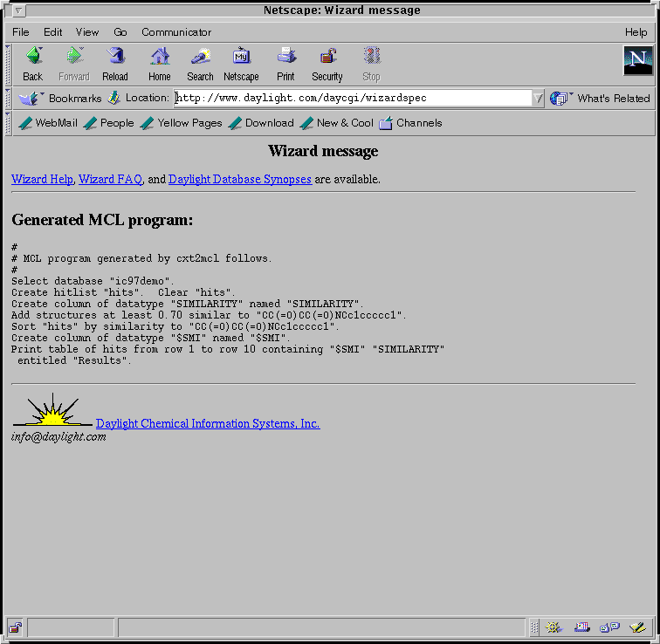Open the Security padlock icon
The image size is (660, 644).
click(327, 63)
